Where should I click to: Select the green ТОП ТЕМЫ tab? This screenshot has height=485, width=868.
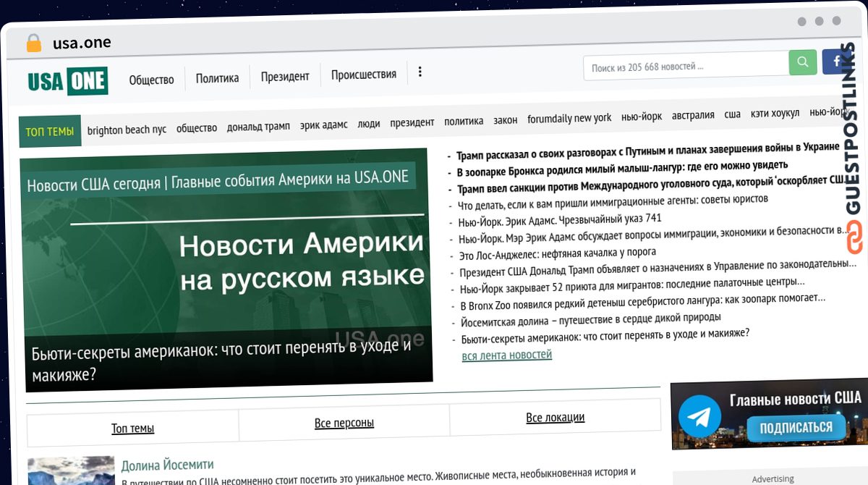pos(49,132)
